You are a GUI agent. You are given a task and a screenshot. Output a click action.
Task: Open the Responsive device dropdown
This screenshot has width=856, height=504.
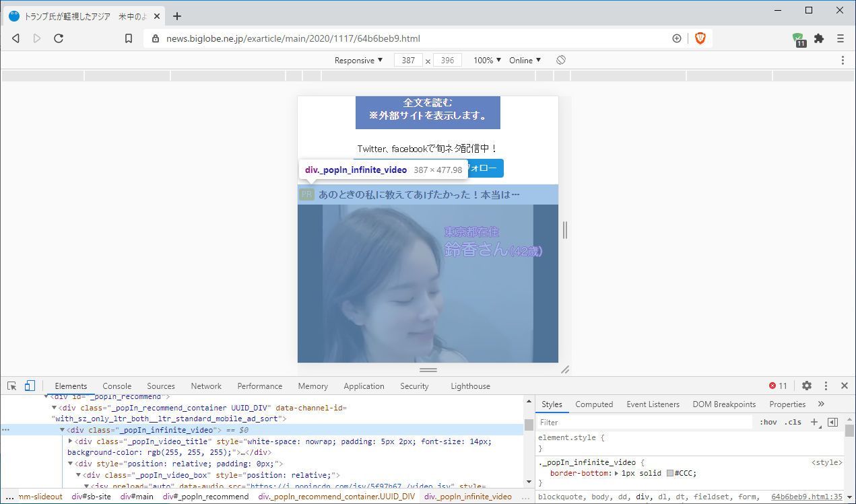tap(358, 60)
